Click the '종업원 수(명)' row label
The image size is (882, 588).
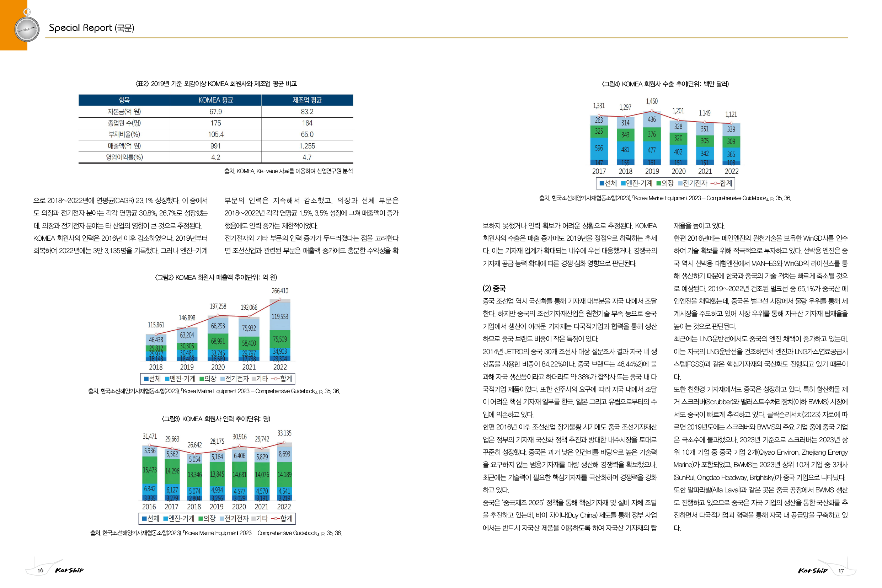tap(124, 123)
